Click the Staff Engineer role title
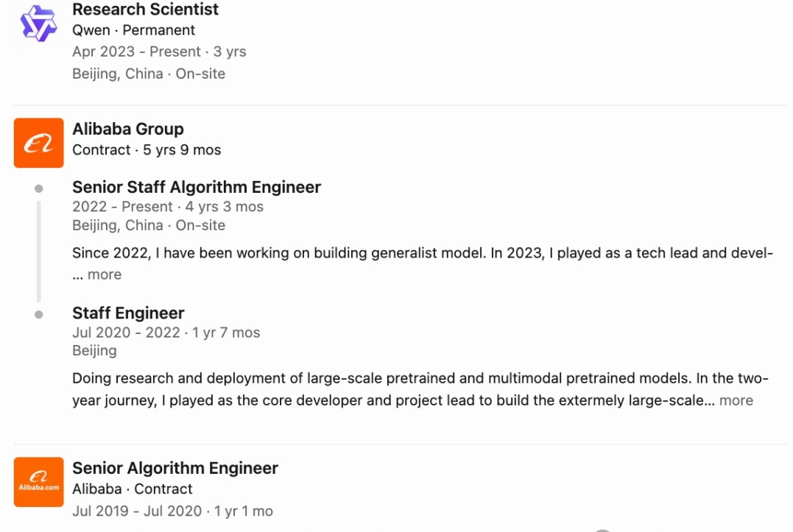The image size is (793, 532). [128, 313]
